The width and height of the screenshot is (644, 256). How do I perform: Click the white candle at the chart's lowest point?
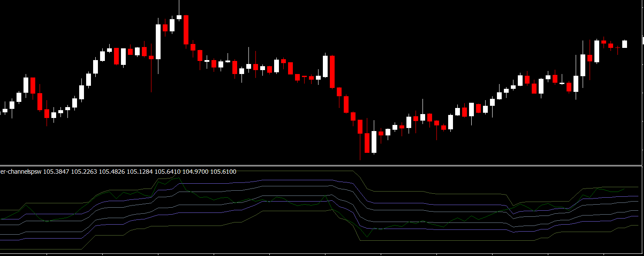374,141
